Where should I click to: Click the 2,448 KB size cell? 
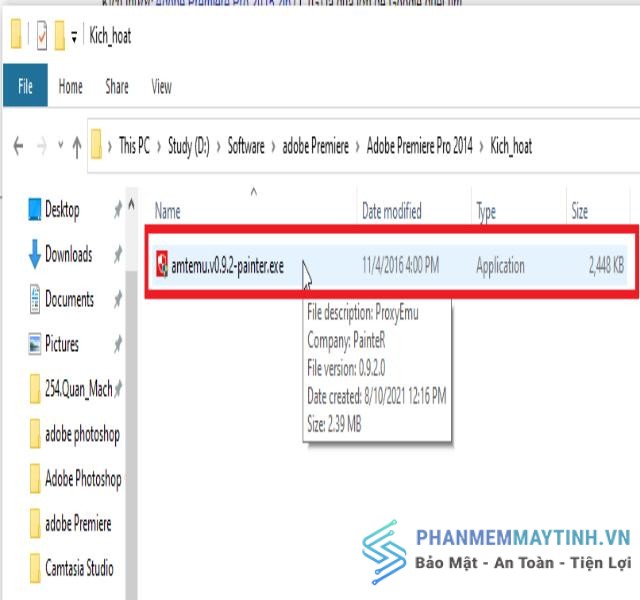pos(606,266)
